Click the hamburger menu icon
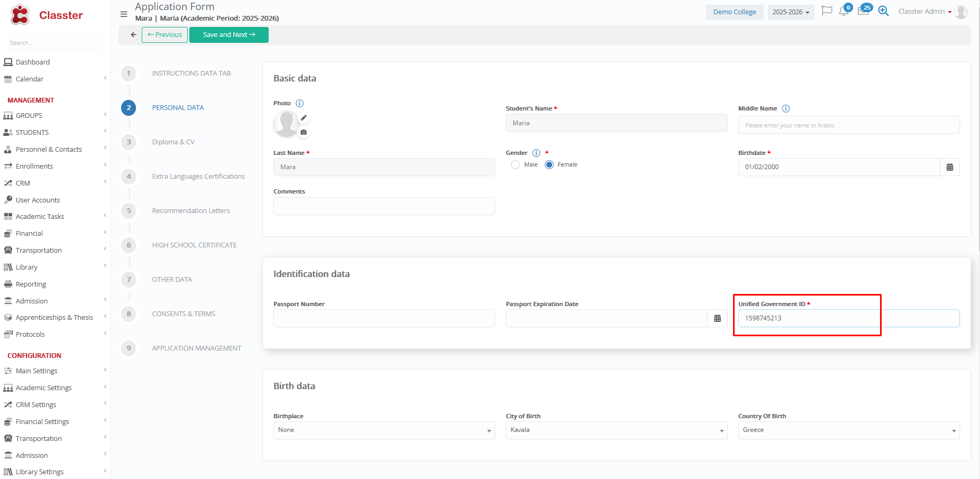The height and width of the screenshot is (479, 980). (x=124, y=14)
